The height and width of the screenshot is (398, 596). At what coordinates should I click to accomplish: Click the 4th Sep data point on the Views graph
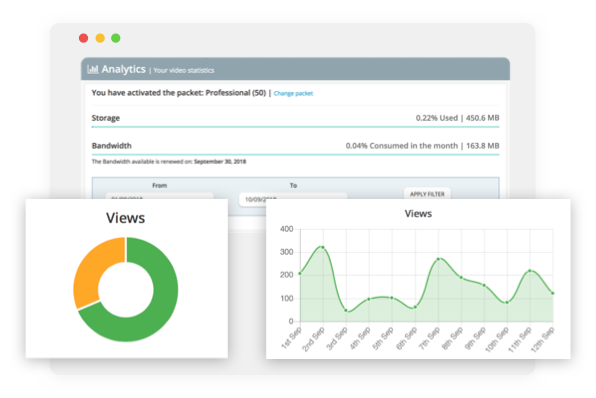[x=369, y=299]
